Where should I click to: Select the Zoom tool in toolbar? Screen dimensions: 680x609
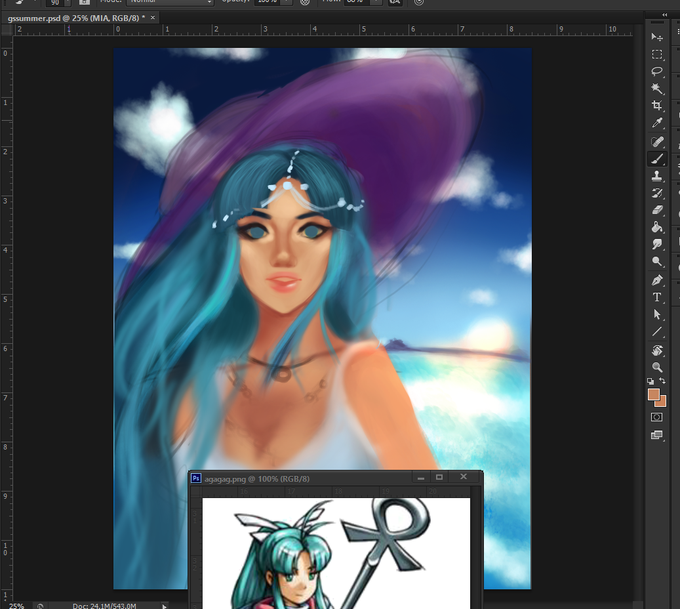657,367
